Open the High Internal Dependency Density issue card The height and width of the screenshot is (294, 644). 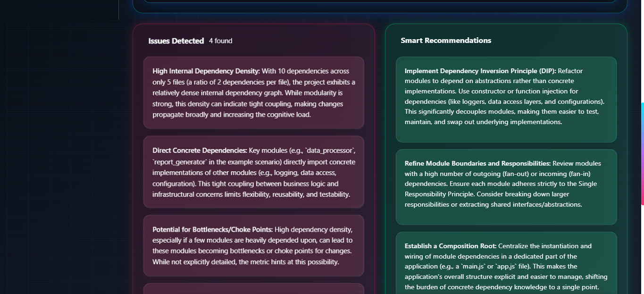(254, 93)
